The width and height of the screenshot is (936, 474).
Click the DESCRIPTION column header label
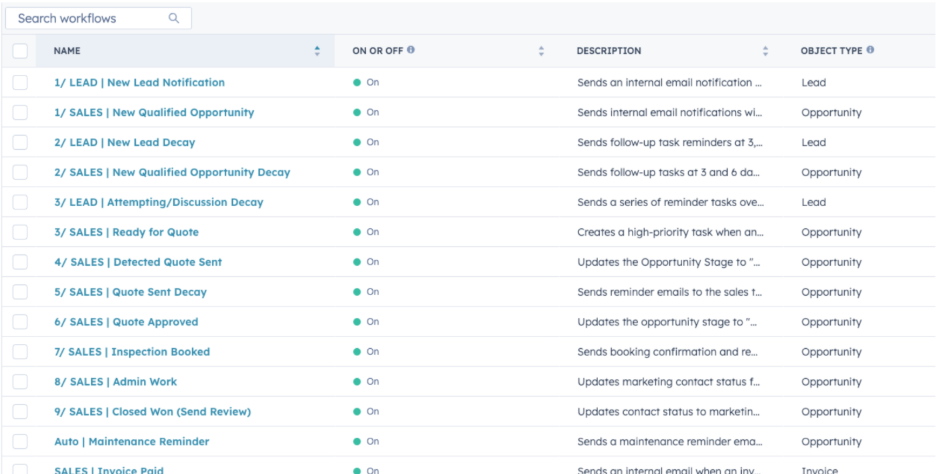(609, 51)
